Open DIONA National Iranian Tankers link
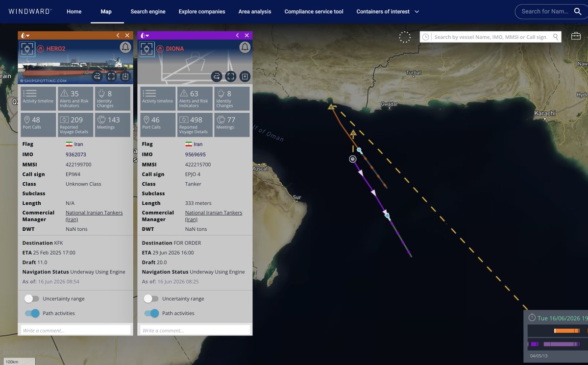Image resolution: width=588 pixels, height=365 pixels. 214,216
